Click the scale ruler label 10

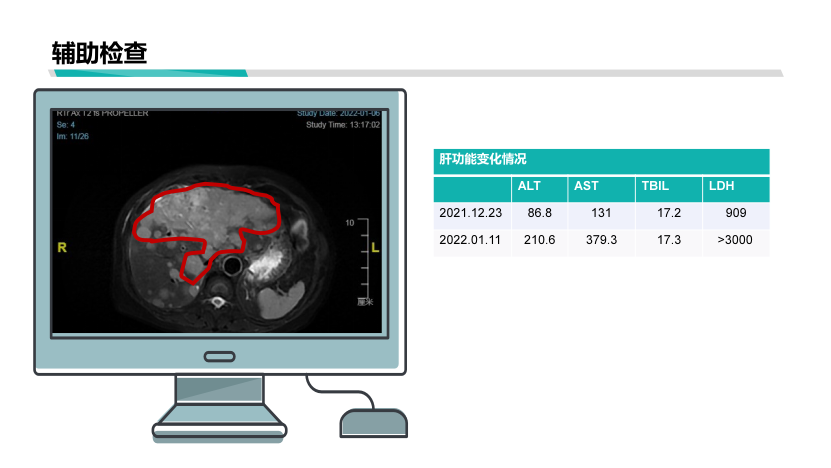[350, 223]
